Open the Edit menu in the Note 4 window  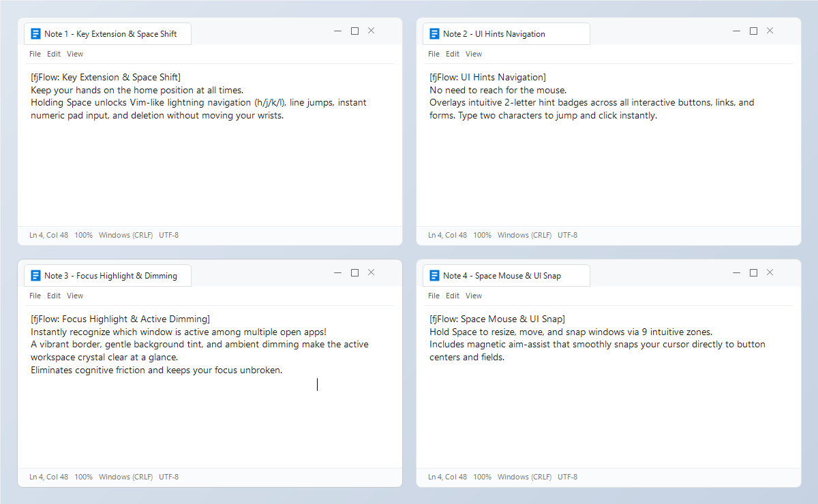(453, 296)
